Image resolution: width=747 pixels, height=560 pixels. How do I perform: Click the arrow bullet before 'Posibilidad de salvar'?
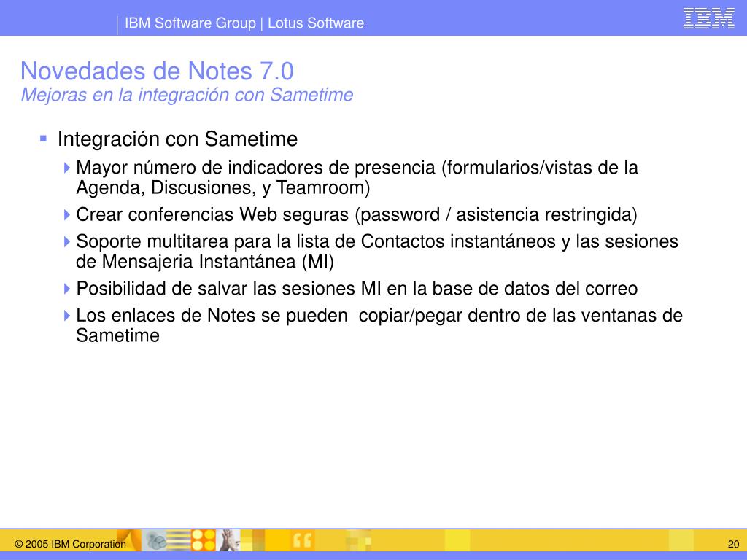click(x=66, y=289)
